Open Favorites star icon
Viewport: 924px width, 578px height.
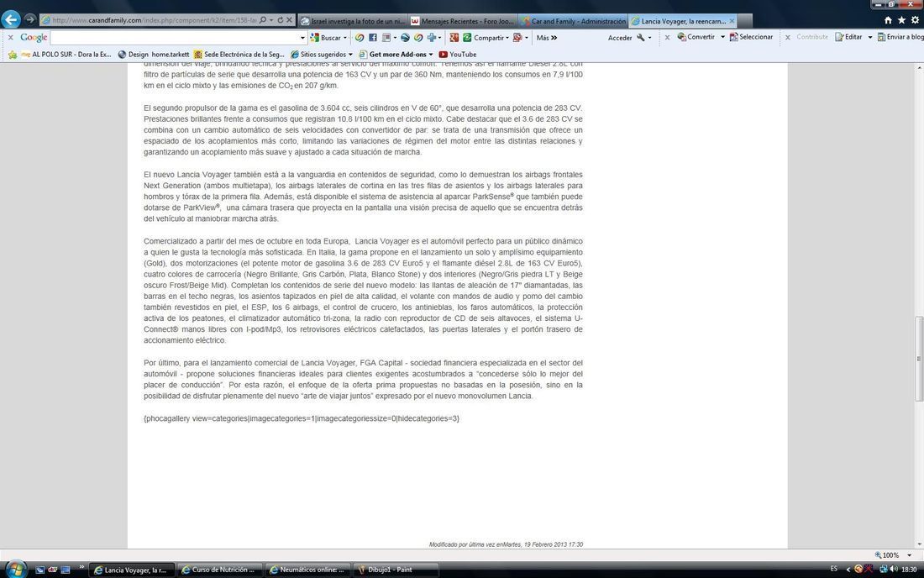[x=901, y=20]
